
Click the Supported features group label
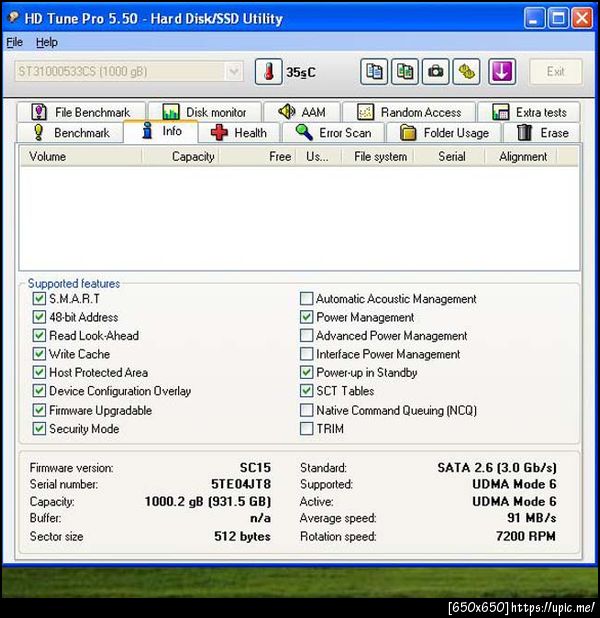pyautogui.click(x=74, y=283)
